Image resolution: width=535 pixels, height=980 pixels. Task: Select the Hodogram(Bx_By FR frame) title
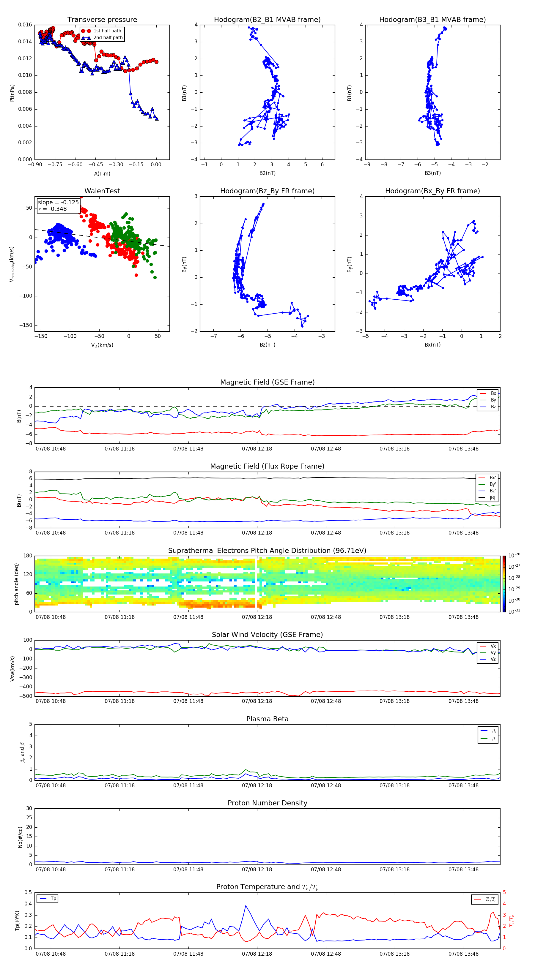point(432,191)
